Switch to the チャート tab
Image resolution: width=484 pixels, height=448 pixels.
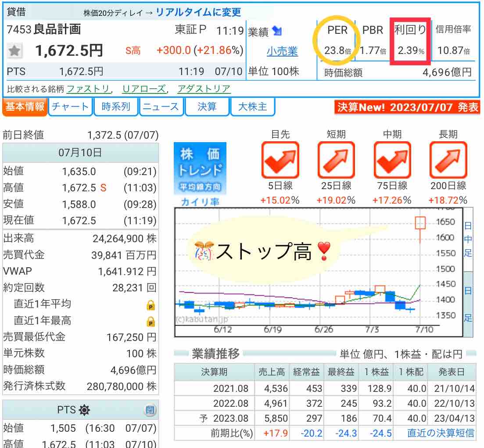tap(70, 107)
